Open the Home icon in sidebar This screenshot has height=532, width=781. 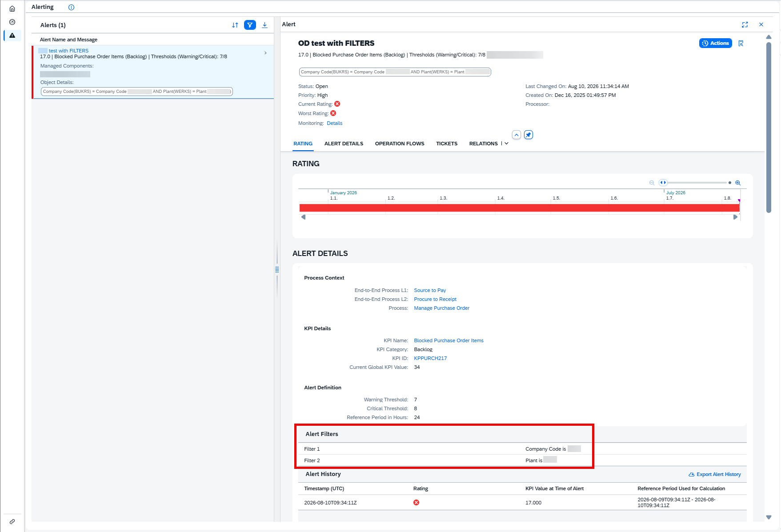point(12,9)
